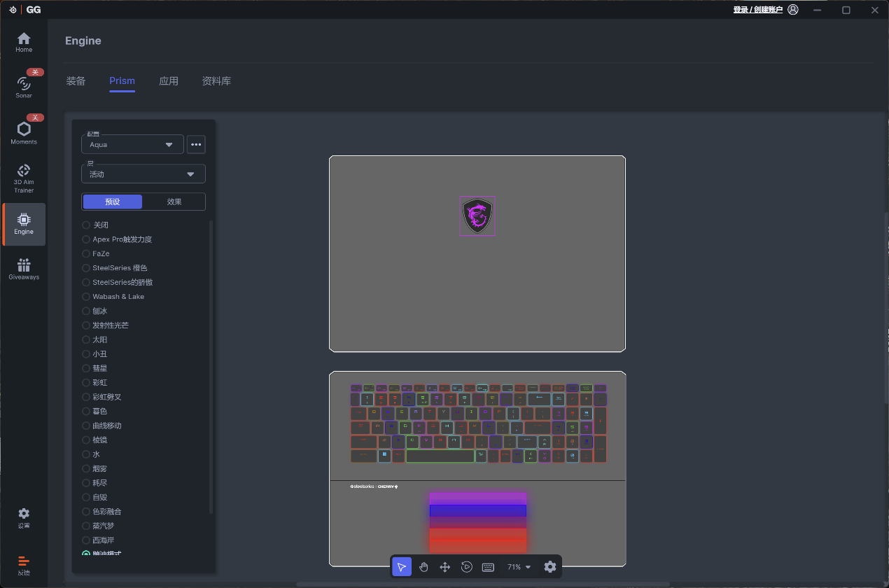Screen dimensions: 889x588
Task: Open the 71% zoom level dropdown
Action: tap(519, 567)
